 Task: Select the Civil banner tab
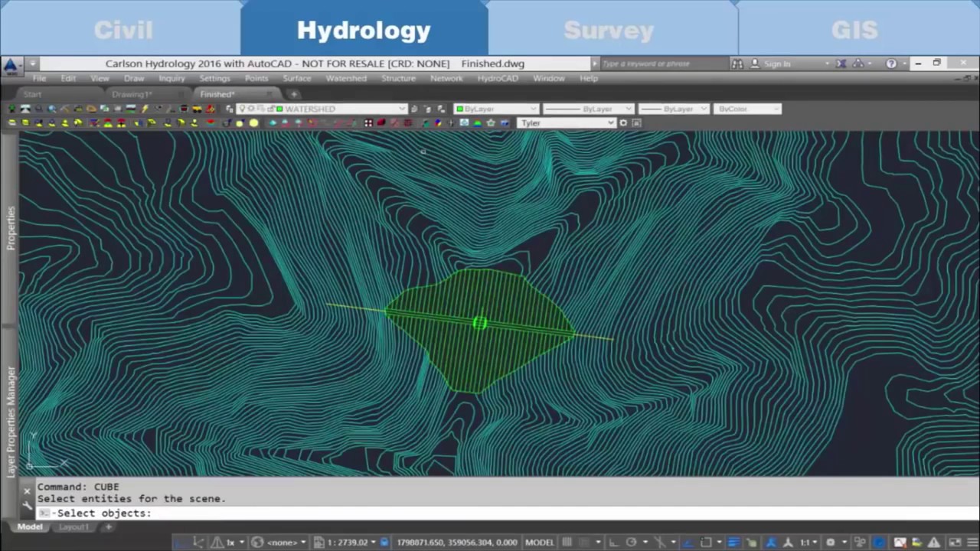click(x=122, y=31)
